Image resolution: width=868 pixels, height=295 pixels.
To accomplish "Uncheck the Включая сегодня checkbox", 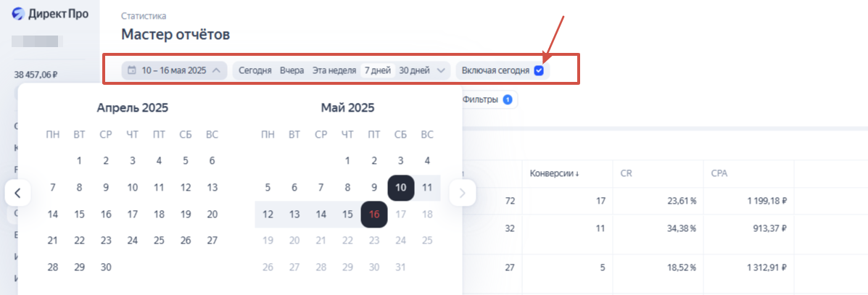I will point(539,71).
